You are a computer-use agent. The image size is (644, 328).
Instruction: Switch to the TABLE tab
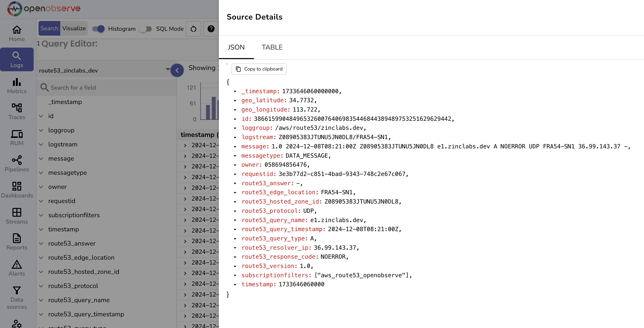click(x=272, y=47)
